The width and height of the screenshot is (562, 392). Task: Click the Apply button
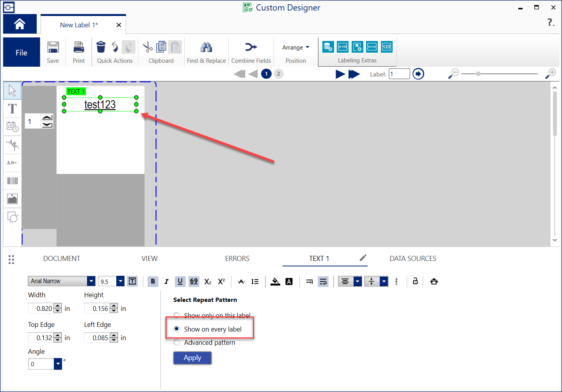(x=192, y=358)
